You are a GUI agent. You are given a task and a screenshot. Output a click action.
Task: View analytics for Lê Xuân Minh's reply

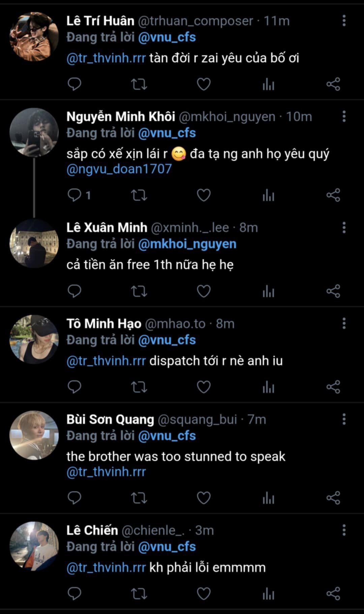click(268, 291)
